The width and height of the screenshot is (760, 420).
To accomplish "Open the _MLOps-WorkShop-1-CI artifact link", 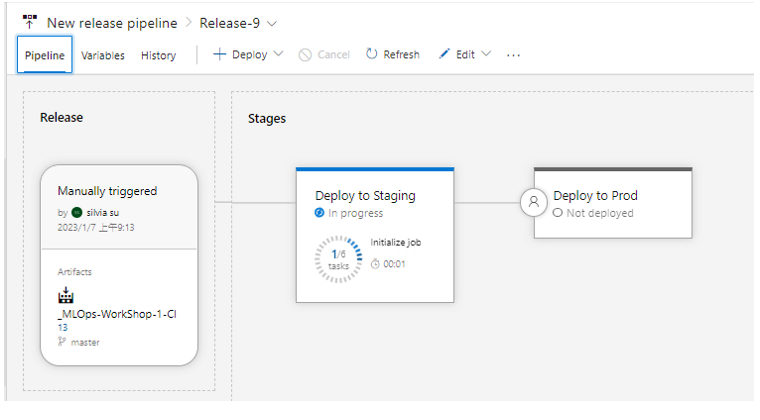I will pos(117,316).
